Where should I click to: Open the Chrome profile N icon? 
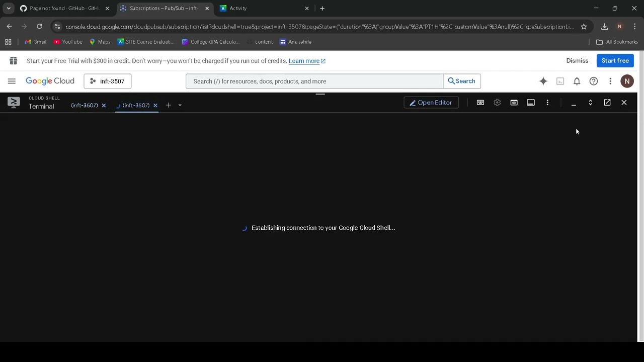[x=620, y=27]
